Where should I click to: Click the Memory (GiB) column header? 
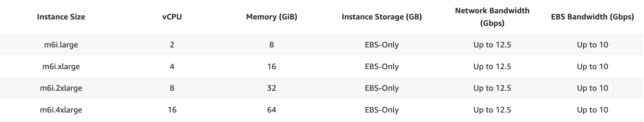[x=271, y=17]
